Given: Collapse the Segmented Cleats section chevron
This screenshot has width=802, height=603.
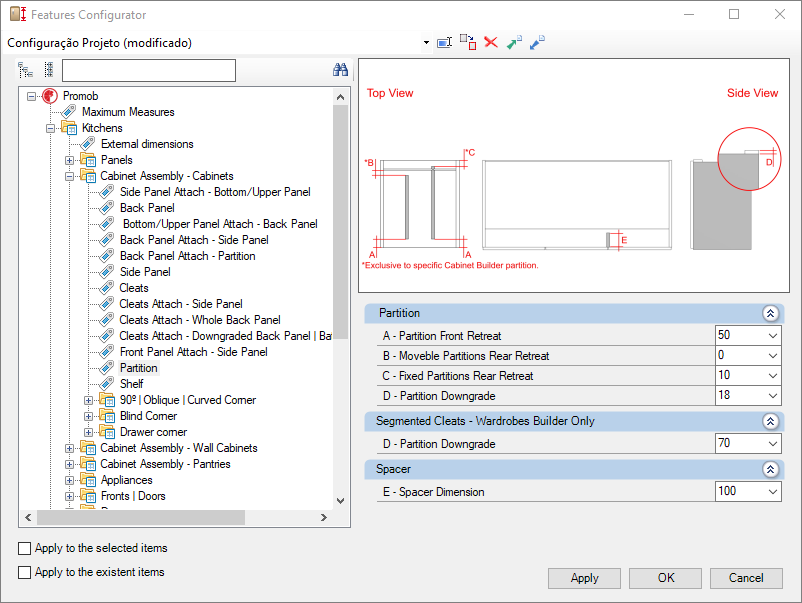Looking at the screenshot, I should coord(770,421).
